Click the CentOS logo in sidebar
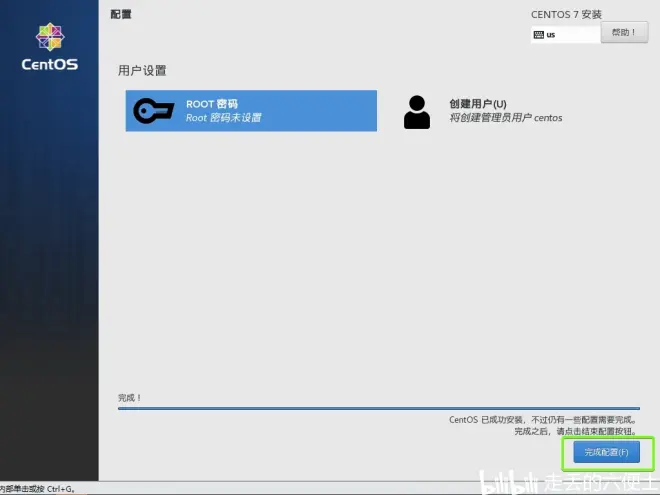The image size is (660, 495). [50, 47]
